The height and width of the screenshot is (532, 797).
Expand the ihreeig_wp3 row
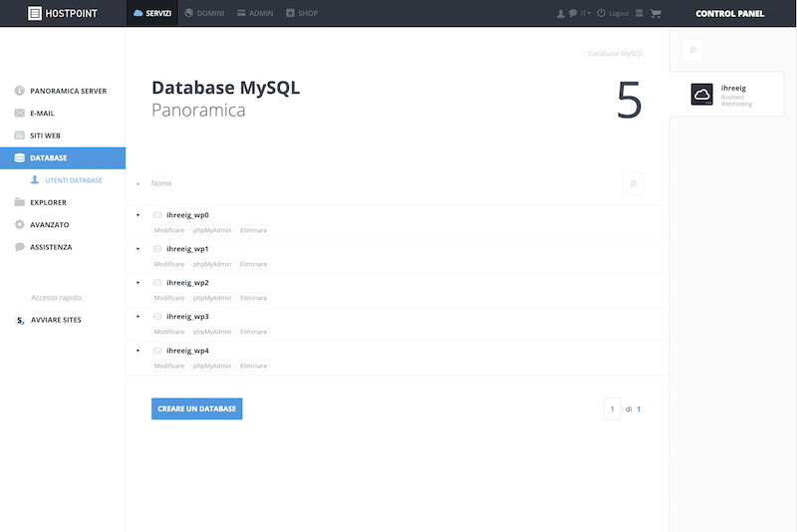(x=137, y=317)
